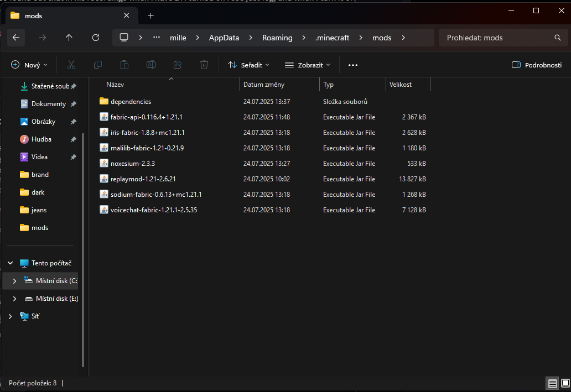Switch to large thumbnails view icon
The width and height of the screenshot is (571, 392).
point(565,383)
